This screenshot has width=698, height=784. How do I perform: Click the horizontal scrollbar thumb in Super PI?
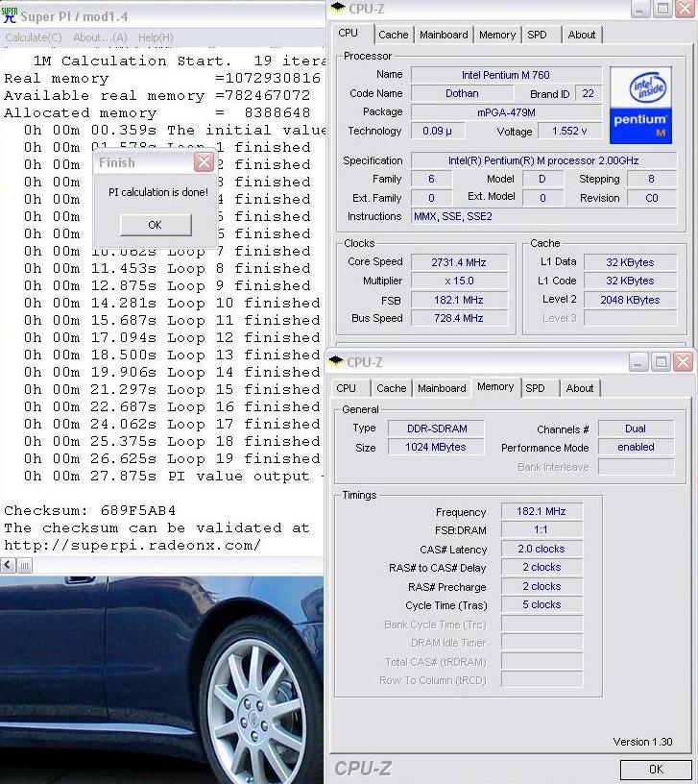[24, 566]
